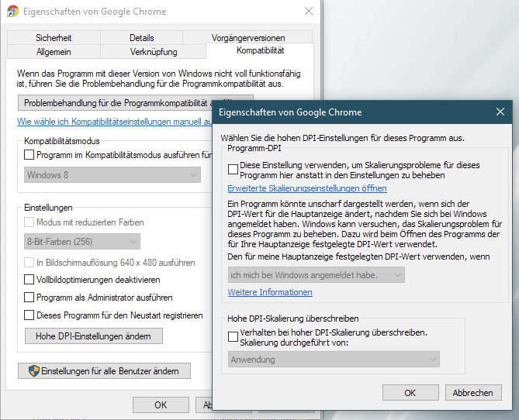Select the Vorgängerversionen tab
The height and width of the screenshot is (420, 519).
(x=248, y=38)
